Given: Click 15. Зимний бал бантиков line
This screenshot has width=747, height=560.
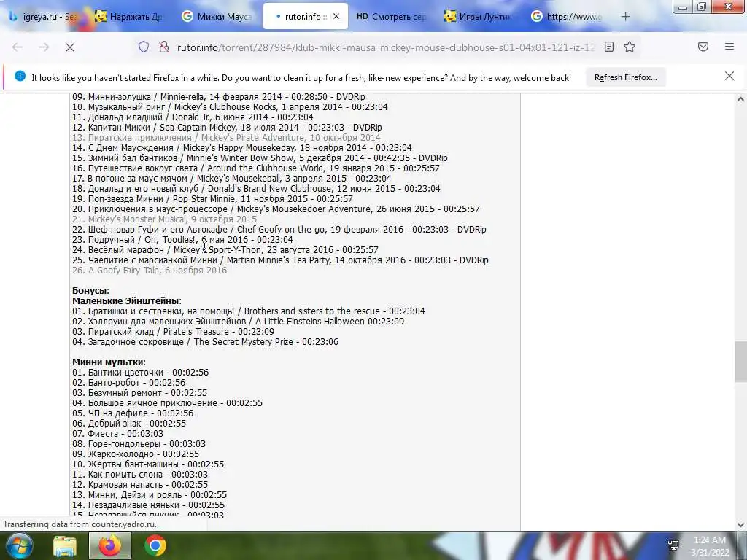Looking at the screenshot, I should coord(260,158).
